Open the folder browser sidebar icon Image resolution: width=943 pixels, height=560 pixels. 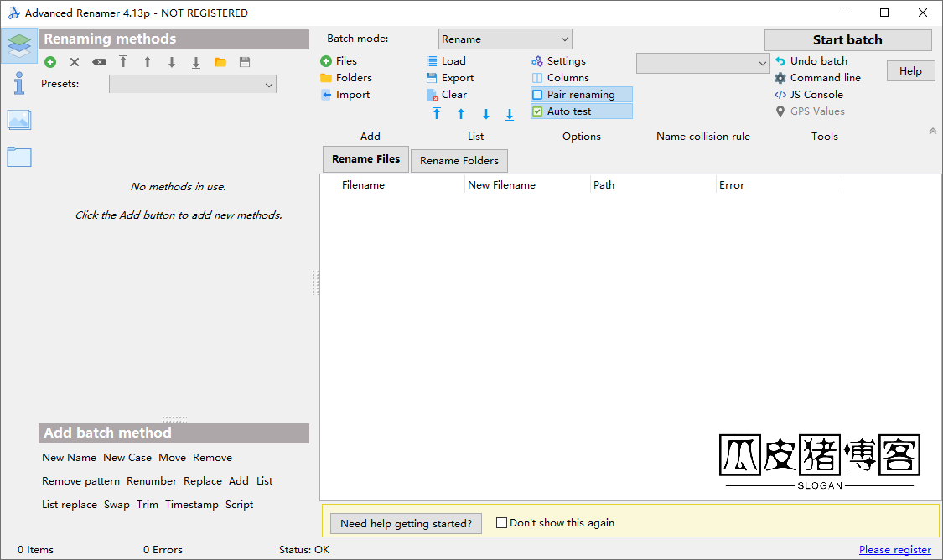pos(19,157)
